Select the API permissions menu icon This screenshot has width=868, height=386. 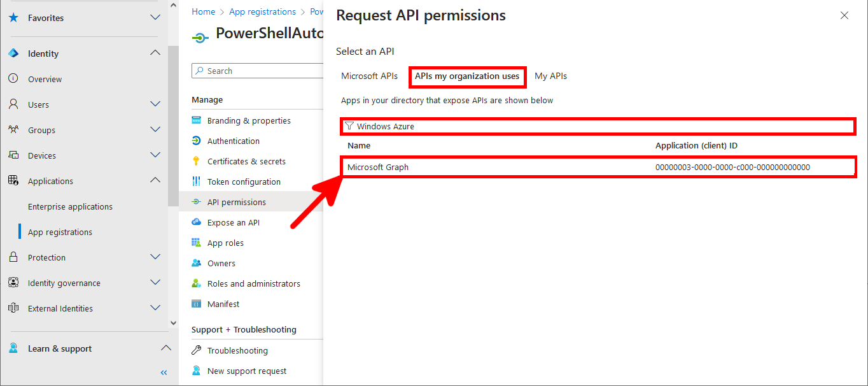pyautogui.click(x=197, y=202)
